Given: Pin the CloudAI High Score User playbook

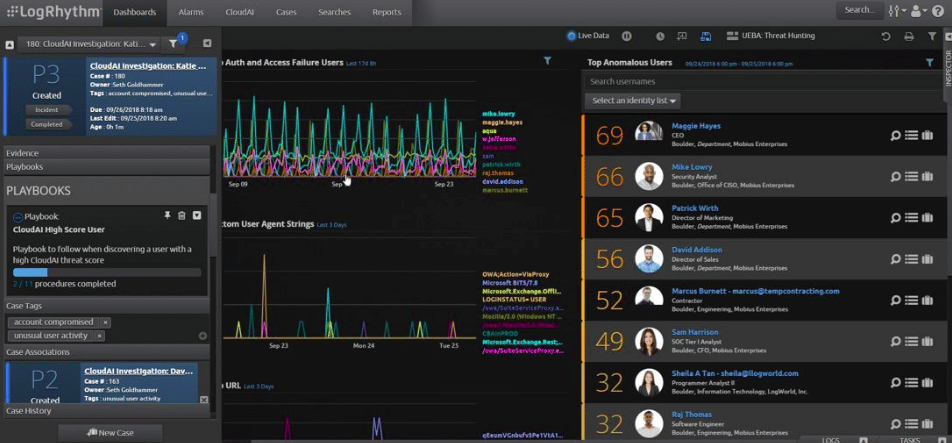Looking at the screenshot, I should (168, 215).
